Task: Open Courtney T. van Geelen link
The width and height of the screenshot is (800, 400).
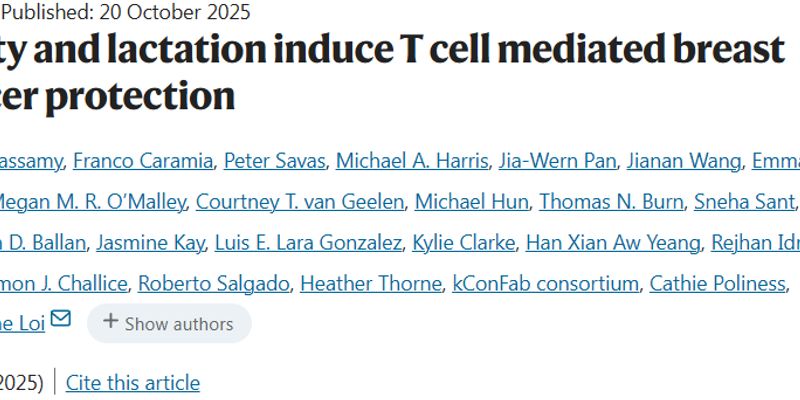Action: 300,202
